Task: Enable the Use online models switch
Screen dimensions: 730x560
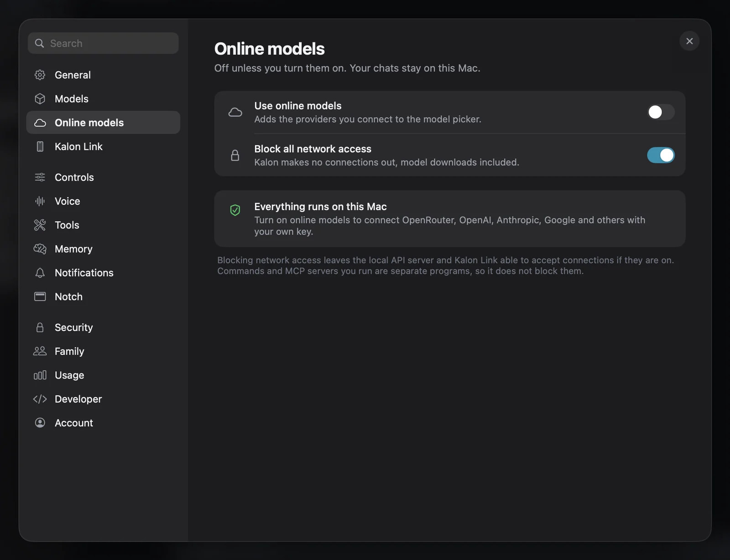Action: [x=661, y=112]
